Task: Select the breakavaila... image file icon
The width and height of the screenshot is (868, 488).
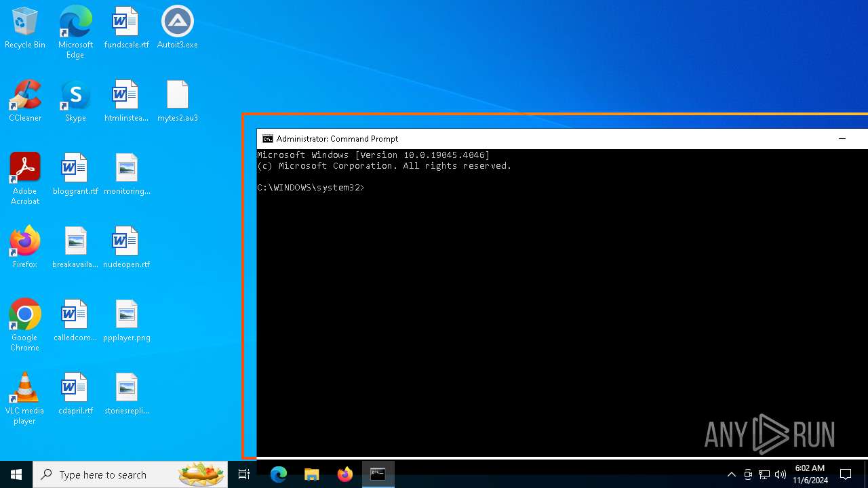Action: click(75, 248)
